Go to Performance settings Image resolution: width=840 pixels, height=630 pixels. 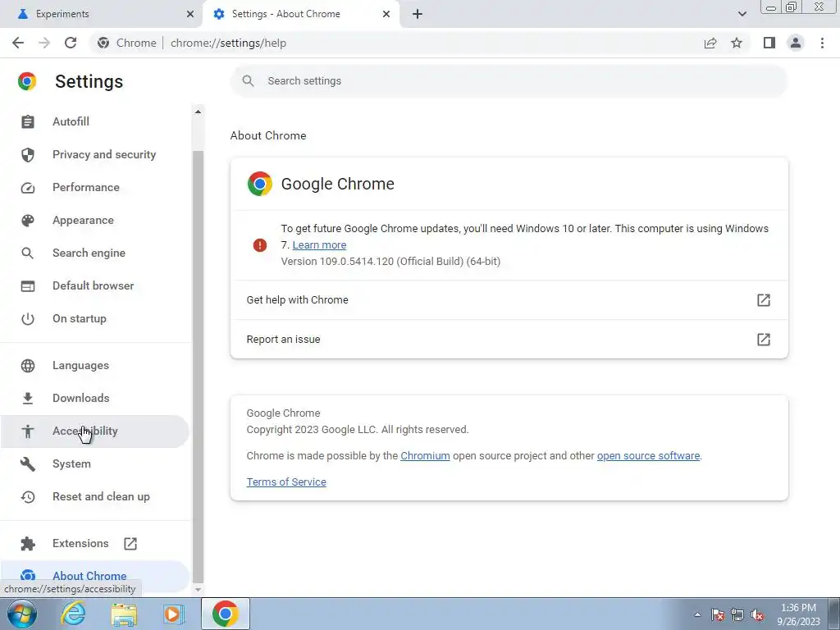click(x=95, y=188)
